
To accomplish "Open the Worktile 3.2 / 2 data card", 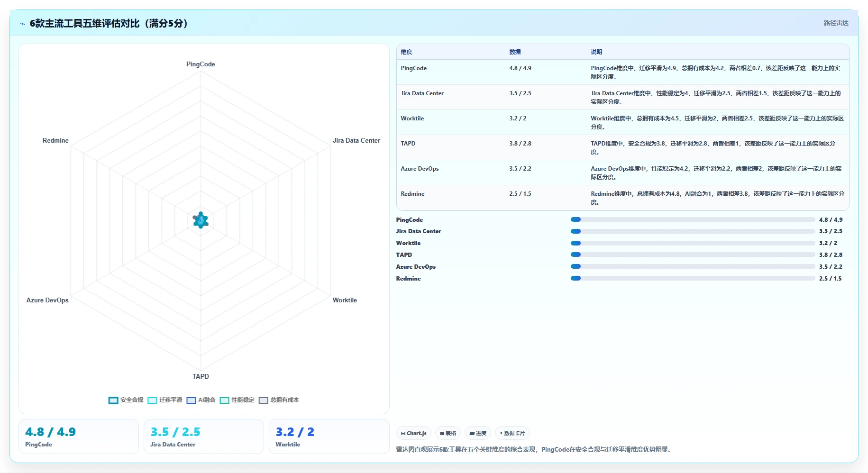I will click(x=329, y=437).
